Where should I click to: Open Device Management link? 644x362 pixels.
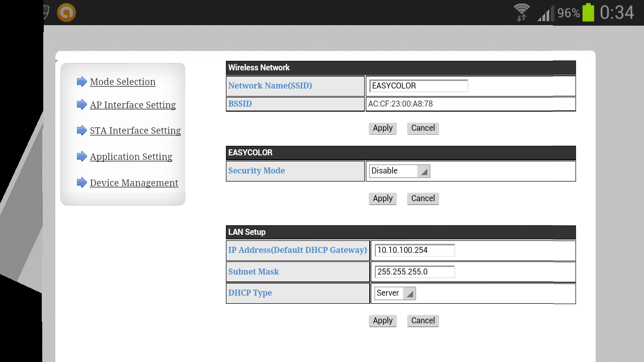tap(134, 183)
